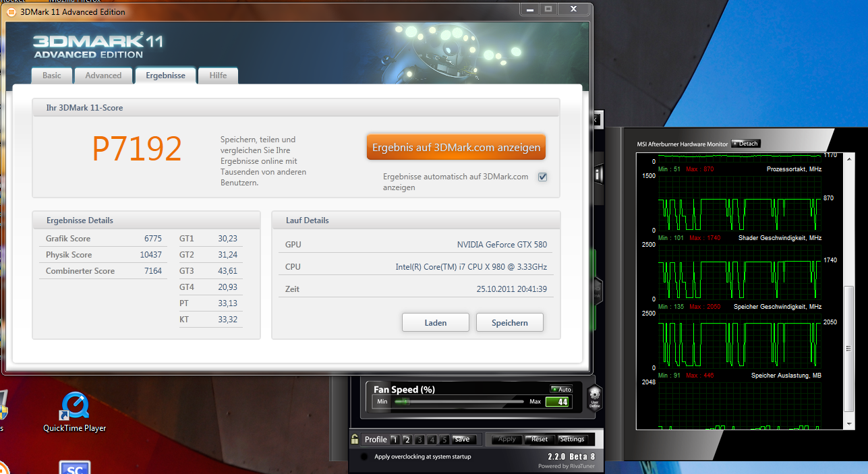Click the hardware monitor scrollbar down arrow
The height and width of the screenshot is (474, 868).
[x=849, y=425]
